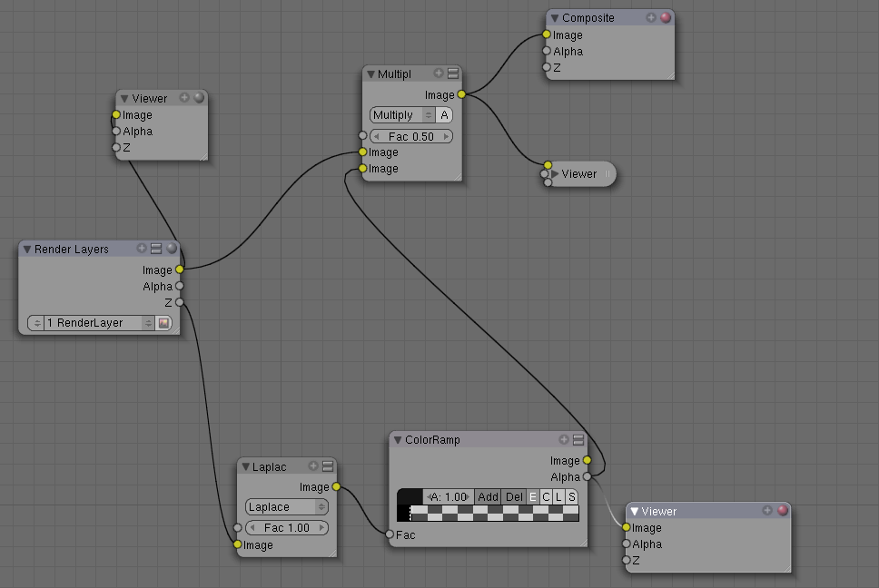The image size is (879, 588).
Task: Collapse the top-left Viewer node with its triangle
Action: [124, 99]
